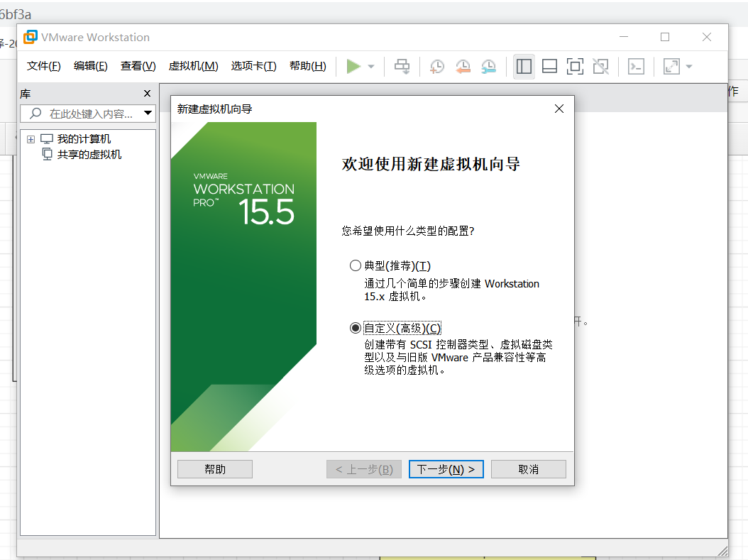
Task: Expand the 我的计算机 tree node
Action: pyautogui.click(x=31, y=139)
